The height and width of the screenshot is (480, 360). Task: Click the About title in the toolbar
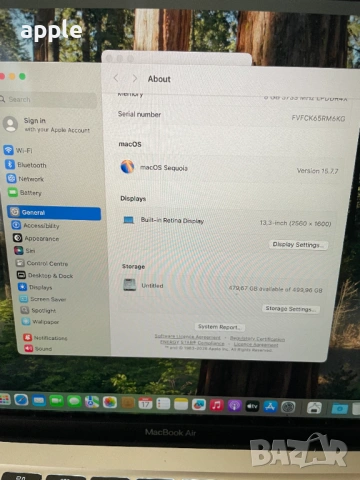159,79
